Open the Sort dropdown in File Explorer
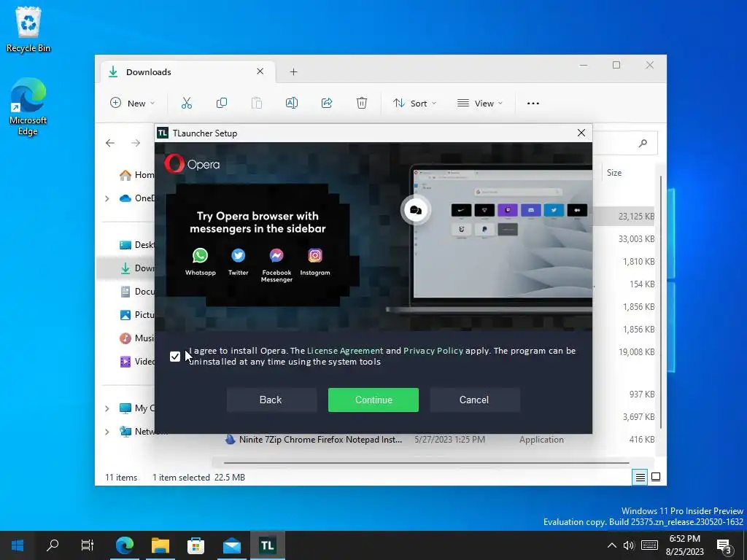The width and height of the screenshot is (747, 560). coord(414,103)
